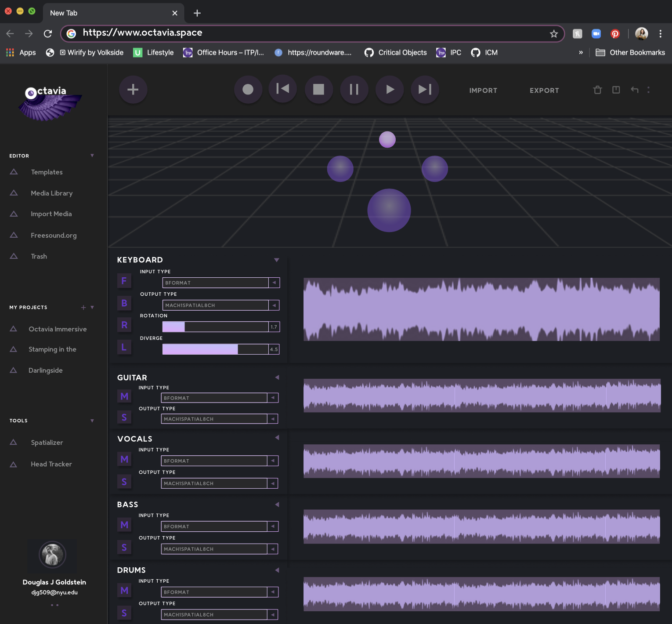Viewport: 672px width, 624px height.
Task: Mute the Vocals track with M
Action: point(124,459)
